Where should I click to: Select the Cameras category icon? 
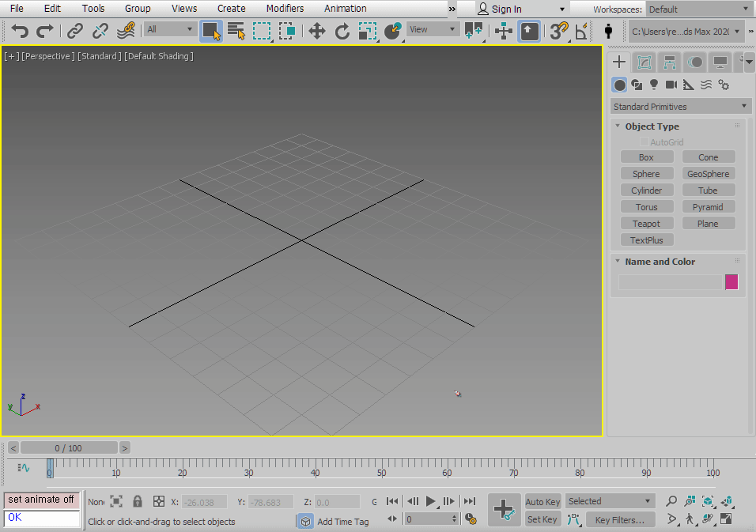pyautogui.click(x=671, y=85)
